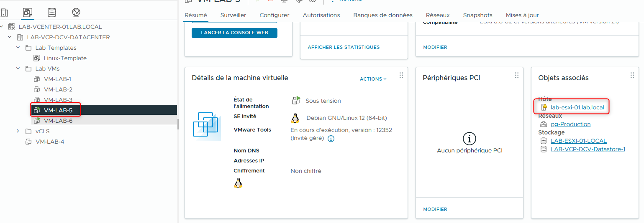Collapse the Lab VMs folder chevron
Image resolution: width=644 pixels, height=223 pixels.
click(x=18, y=68)
